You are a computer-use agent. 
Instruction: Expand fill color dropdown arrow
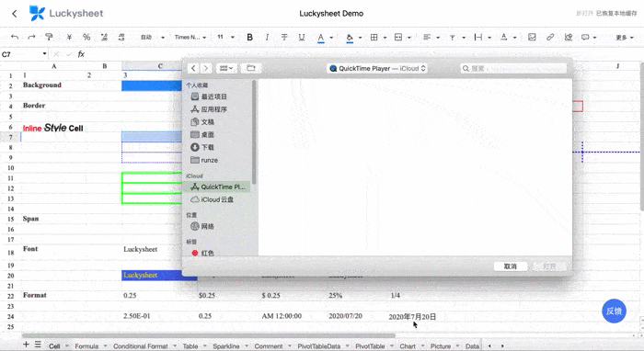pos(361,38)
